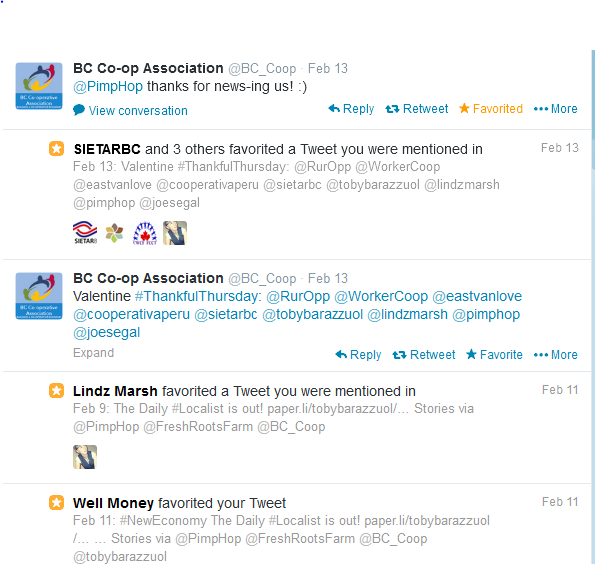
Task: Open Lindz Marsh's photo under Localist notification
Action: (x=85, y=457)
